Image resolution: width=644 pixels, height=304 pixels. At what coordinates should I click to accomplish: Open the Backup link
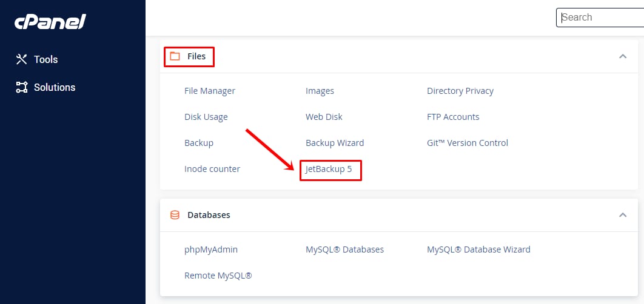[x=199, y=143]
